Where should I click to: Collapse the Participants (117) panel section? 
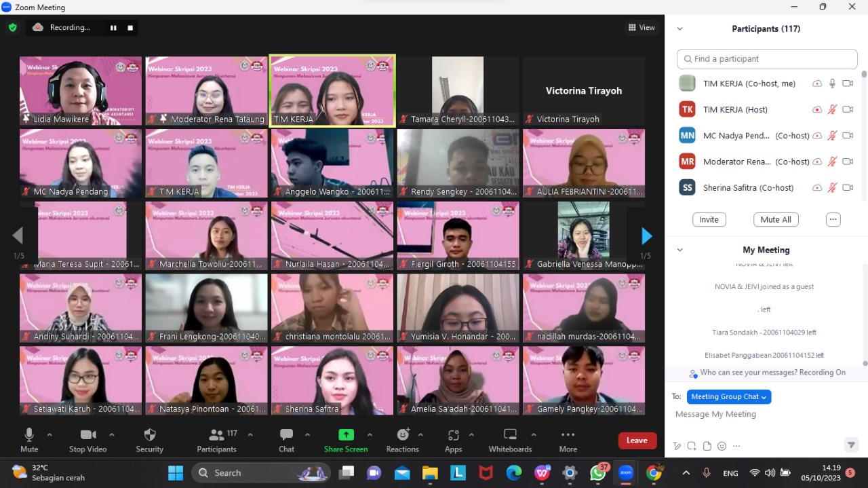[679, 29]
